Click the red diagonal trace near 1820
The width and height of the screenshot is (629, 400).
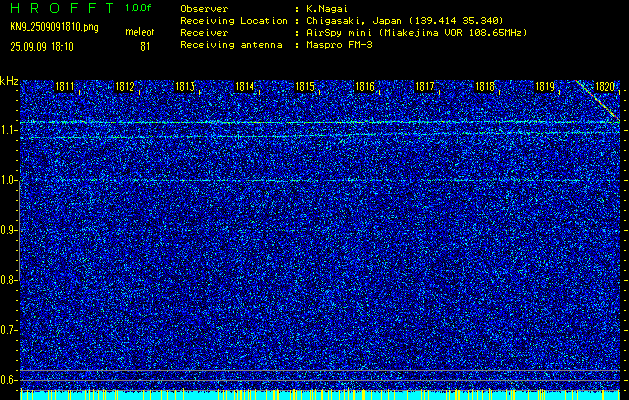pyautogui.click(x=597, y=100)
